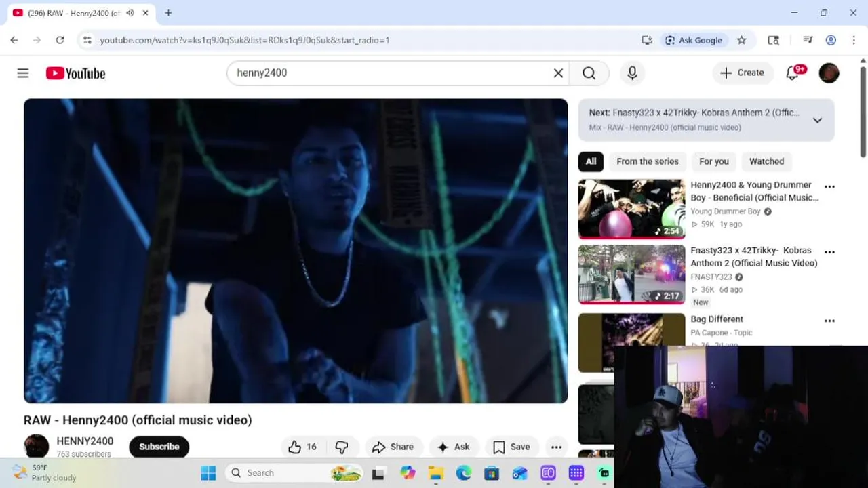Open options for the Bag Different video
Viewport: 868px width, 488px height.
(829, 321)
